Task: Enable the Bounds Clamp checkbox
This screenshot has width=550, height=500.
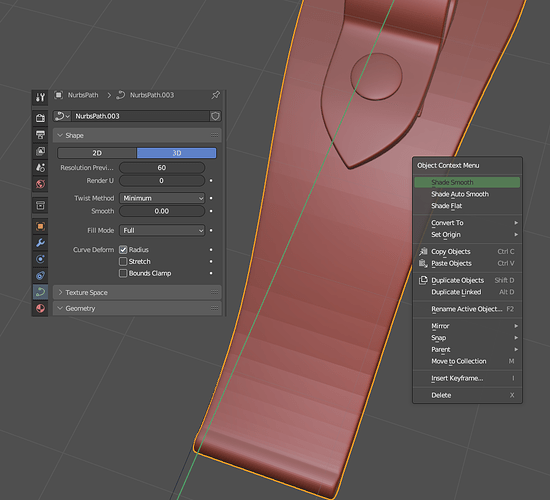Action: point(123,273)
